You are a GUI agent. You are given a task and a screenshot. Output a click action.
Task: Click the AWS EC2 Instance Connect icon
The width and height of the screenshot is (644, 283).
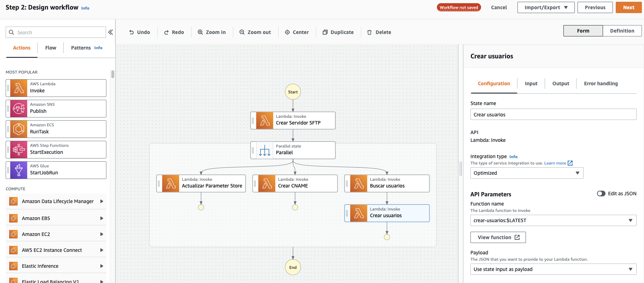coord(13,250)
